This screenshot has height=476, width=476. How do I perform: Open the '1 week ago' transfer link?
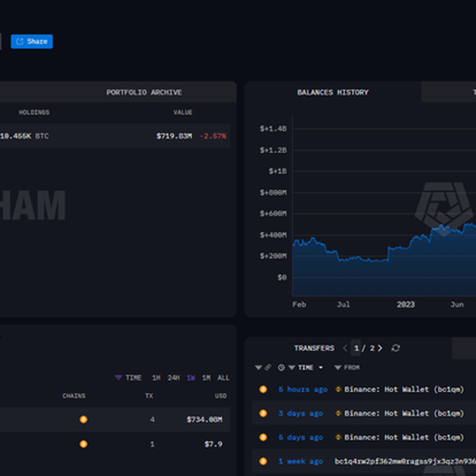coord(301,461)
